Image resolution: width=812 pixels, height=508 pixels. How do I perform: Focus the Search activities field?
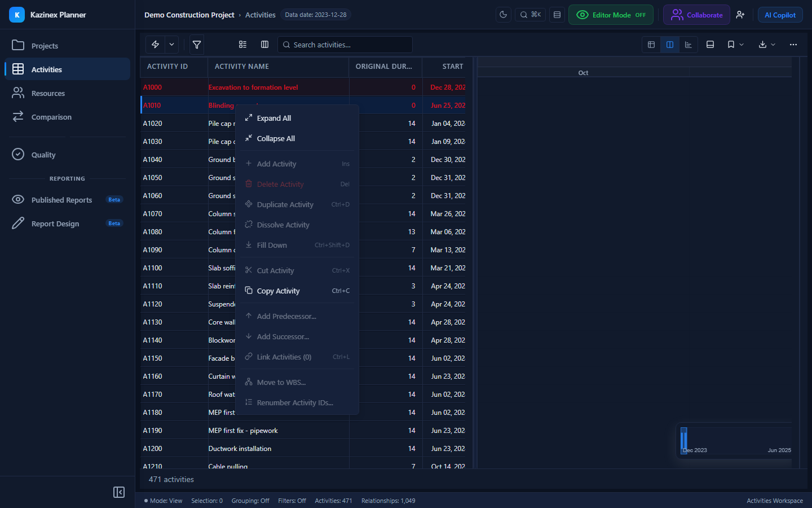tap(345, 45)
